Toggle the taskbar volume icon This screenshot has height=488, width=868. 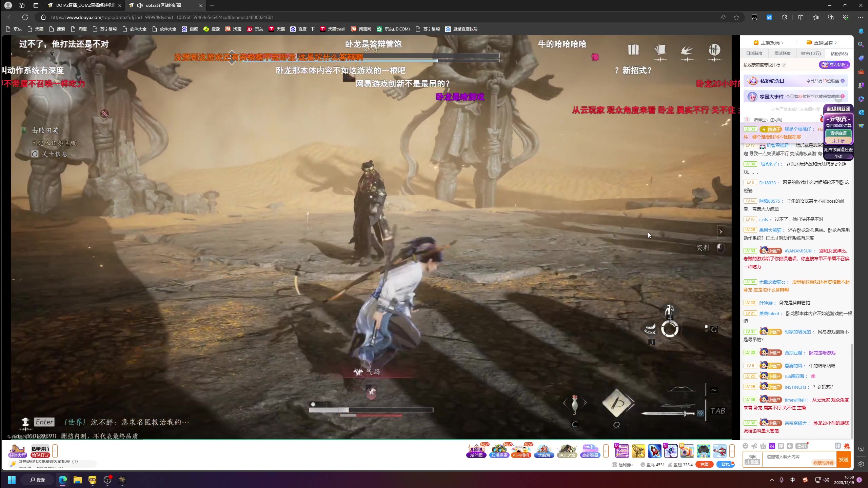(826, 480)
